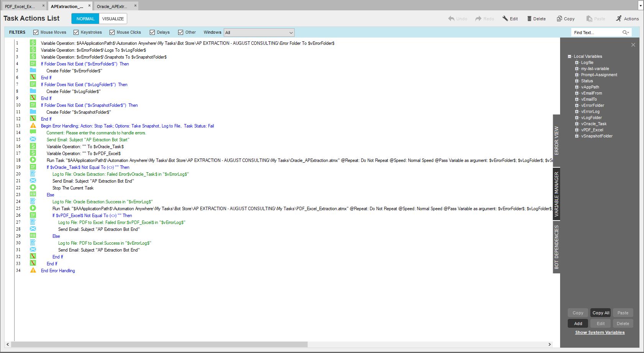
Task: Click the Stop Task icon on line 22
Action: tap(33, 188)
